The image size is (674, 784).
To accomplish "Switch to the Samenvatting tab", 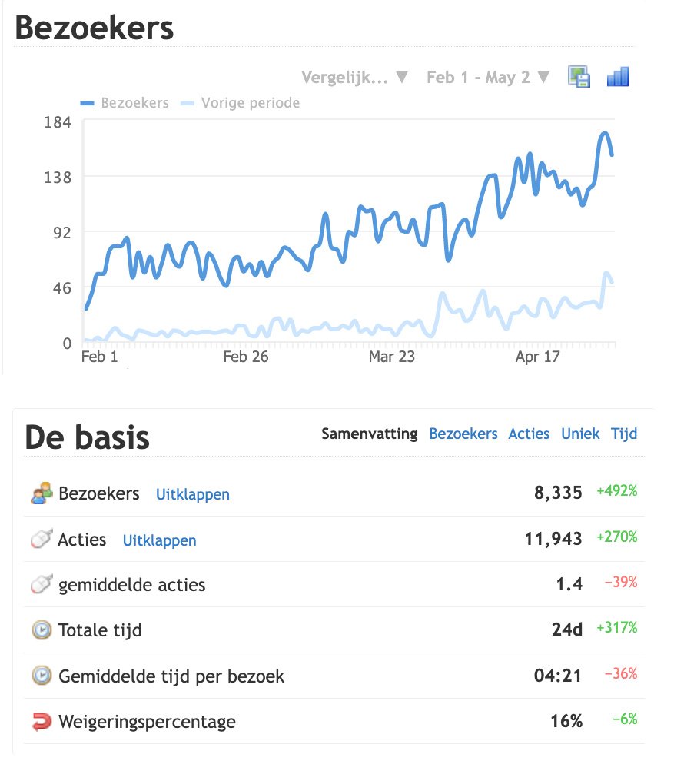I will point(370,434).
